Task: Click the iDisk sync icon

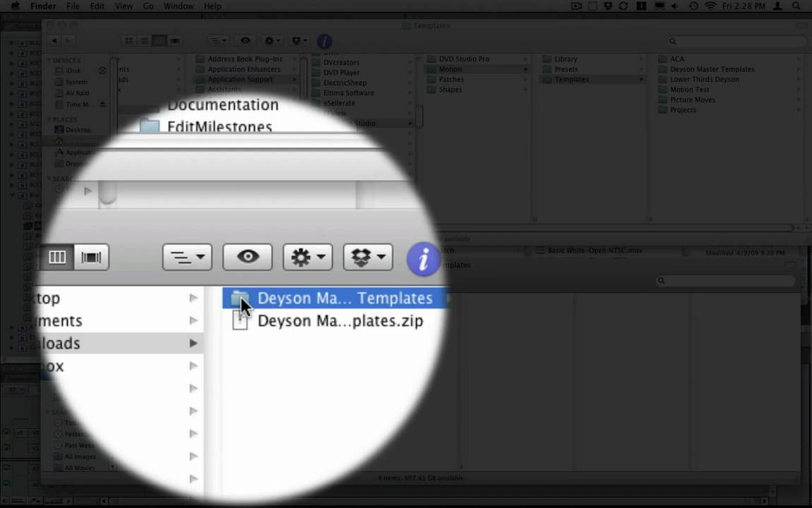Action: 102,71
